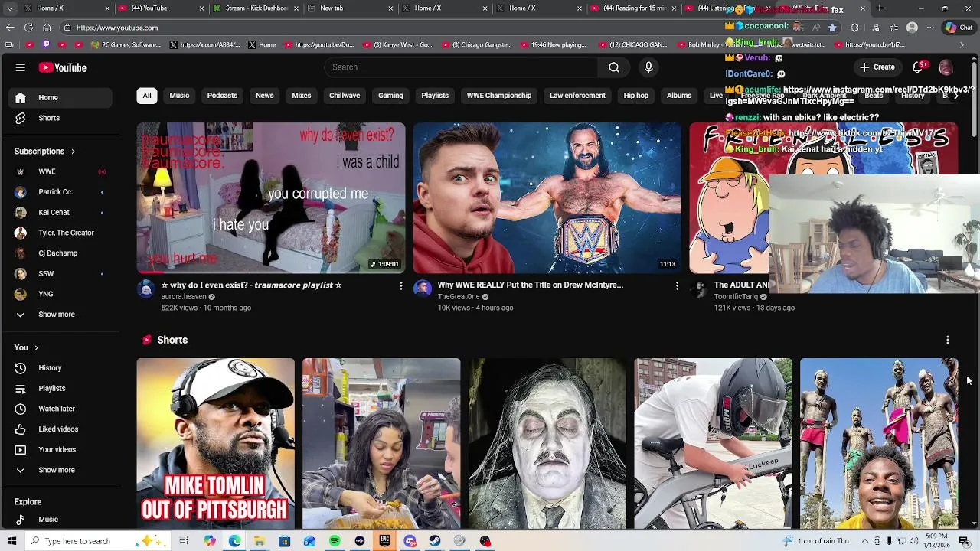Image resolution: width=980 pixels, height=551 pixels.
Task: Click the browser address bar
Action: [x=429, y=28]
